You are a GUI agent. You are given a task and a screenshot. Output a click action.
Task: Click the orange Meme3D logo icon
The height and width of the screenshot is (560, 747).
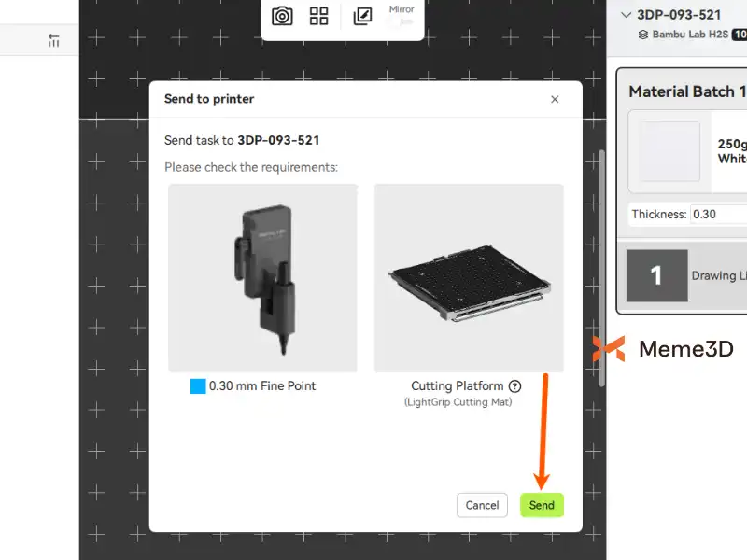pyautogui.click(x=609, y=349)
